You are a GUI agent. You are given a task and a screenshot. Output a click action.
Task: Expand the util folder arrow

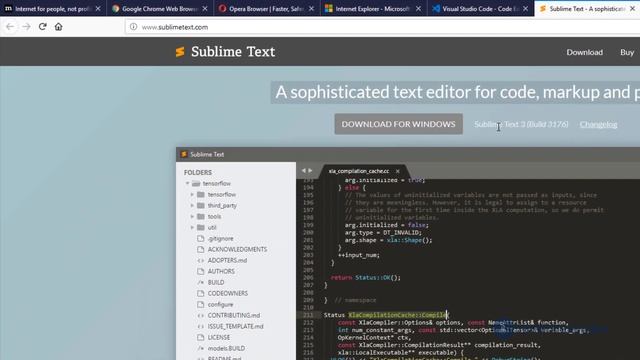coord(192,228)
